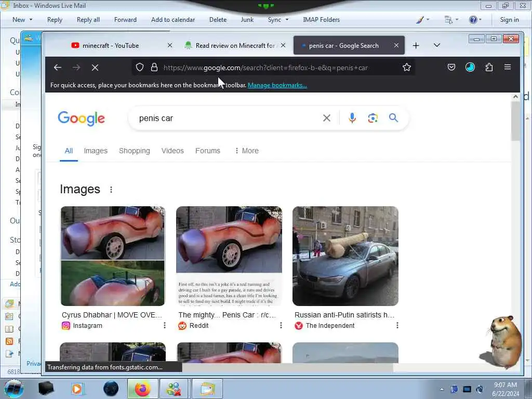
Task: Select the Shopping search filter tab
Action: [135, 151]
